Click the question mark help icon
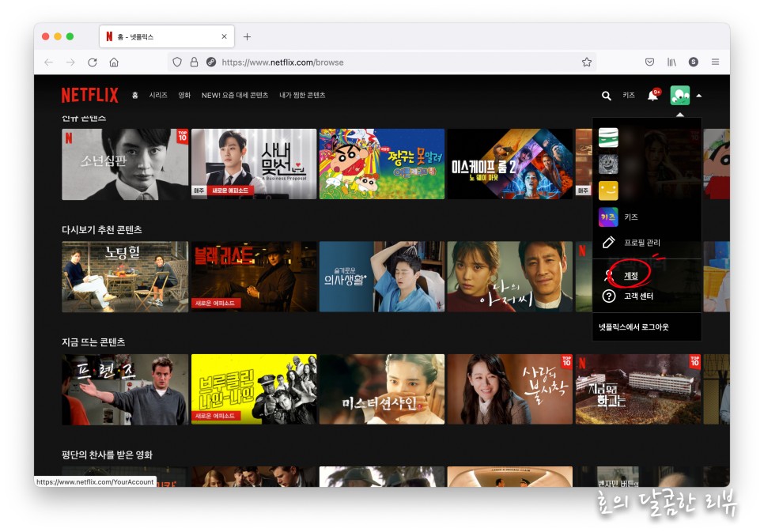 click(x=608, y=296)
